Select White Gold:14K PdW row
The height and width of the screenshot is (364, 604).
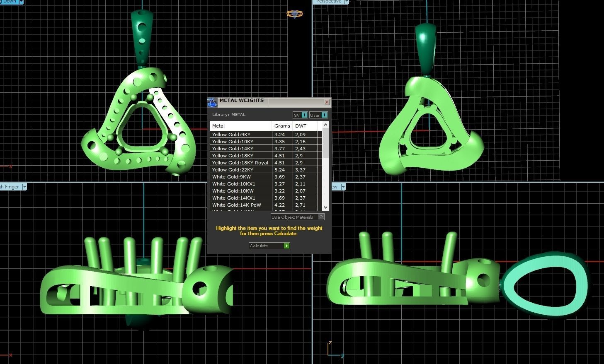[266, 205]
